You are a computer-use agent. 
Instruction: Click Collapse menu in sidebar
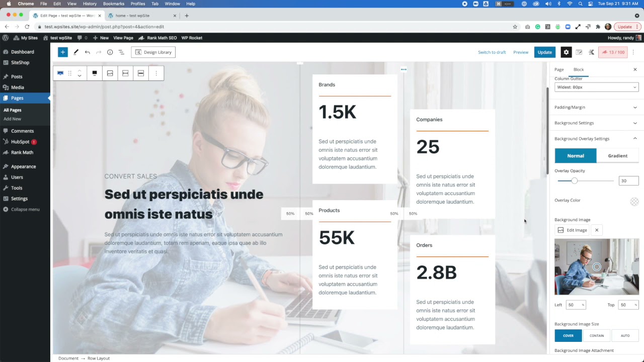[x=25, y=209]
